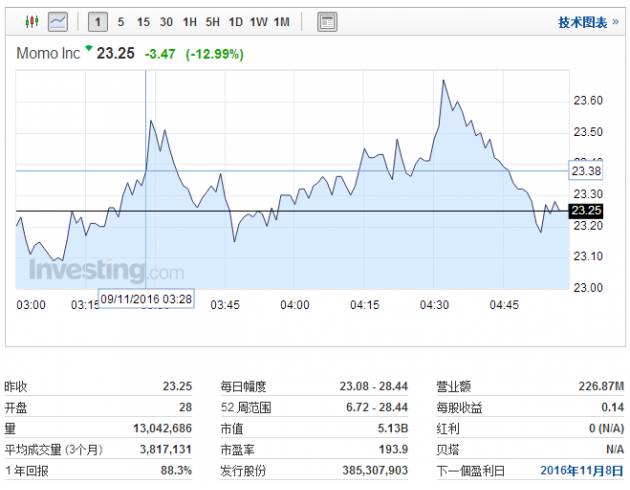Click the 昨收 label
Image resolution: width=630 pixels, height=490 pixels.
pyautogui.click(x=16, y=386)
